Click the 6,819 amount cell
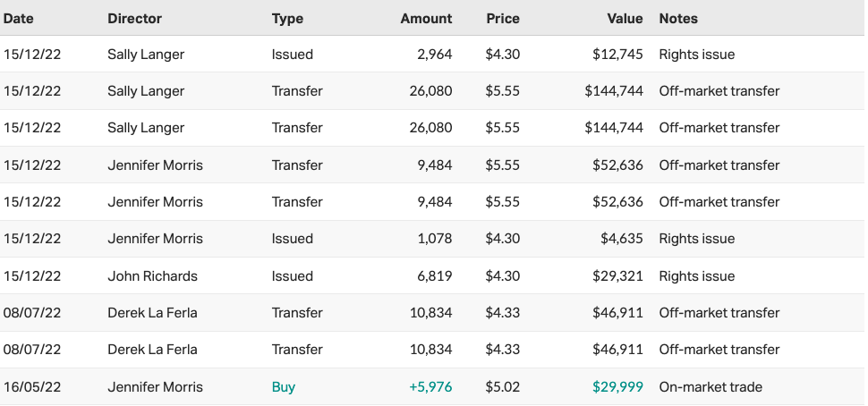868x406 pixels. click(434, 276)
